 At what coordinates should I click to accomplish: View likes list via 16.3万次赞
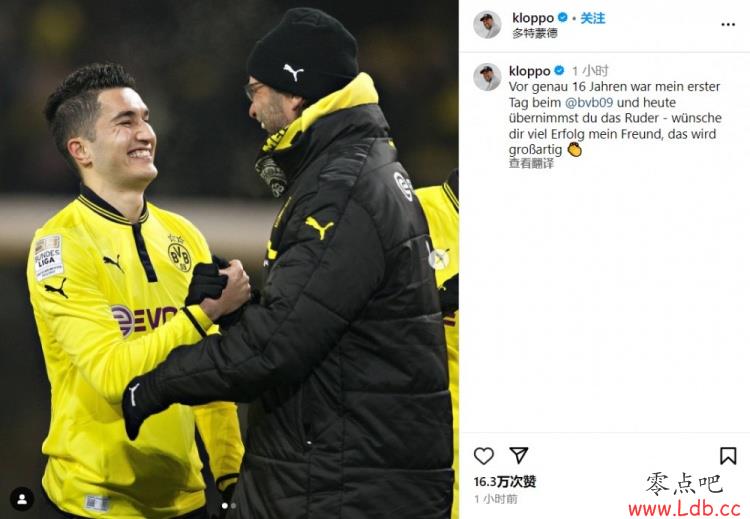pos(505,482)
